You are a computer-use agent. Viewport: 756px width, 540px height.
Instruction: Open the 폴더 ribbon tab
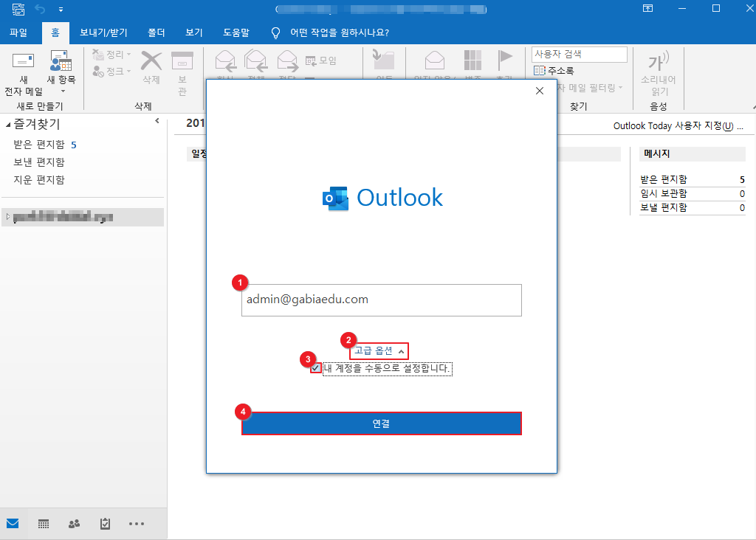click(x=157, y=32)
